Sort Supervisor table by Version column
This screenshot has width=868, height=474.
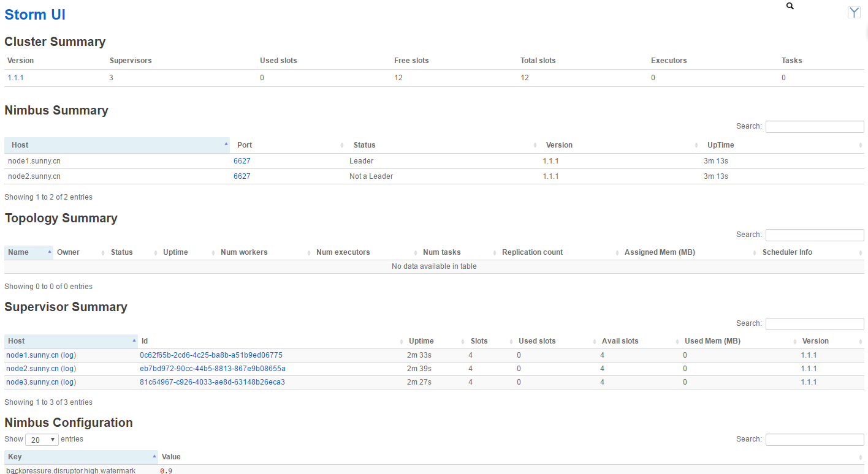coord(831,341)
